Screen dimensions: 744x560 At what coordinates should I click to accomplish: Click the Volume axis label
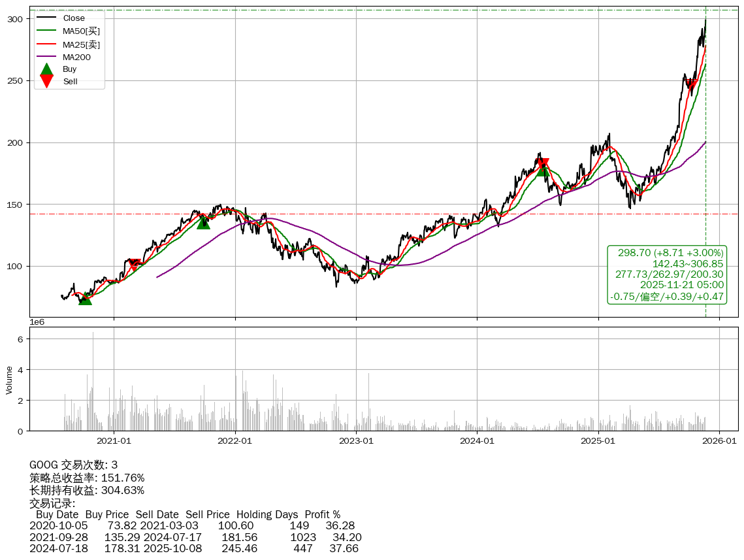[x=9, y=380]
